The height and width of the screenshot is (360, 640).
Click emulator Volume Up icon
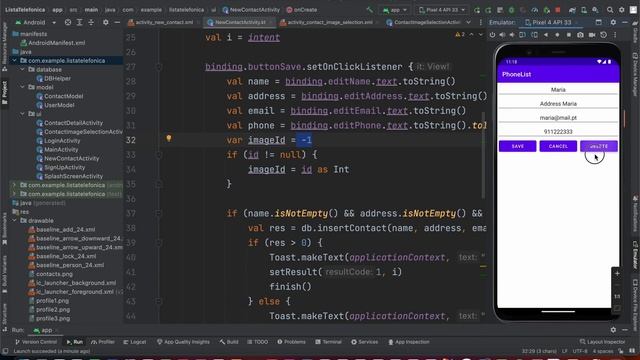(502, 35)
